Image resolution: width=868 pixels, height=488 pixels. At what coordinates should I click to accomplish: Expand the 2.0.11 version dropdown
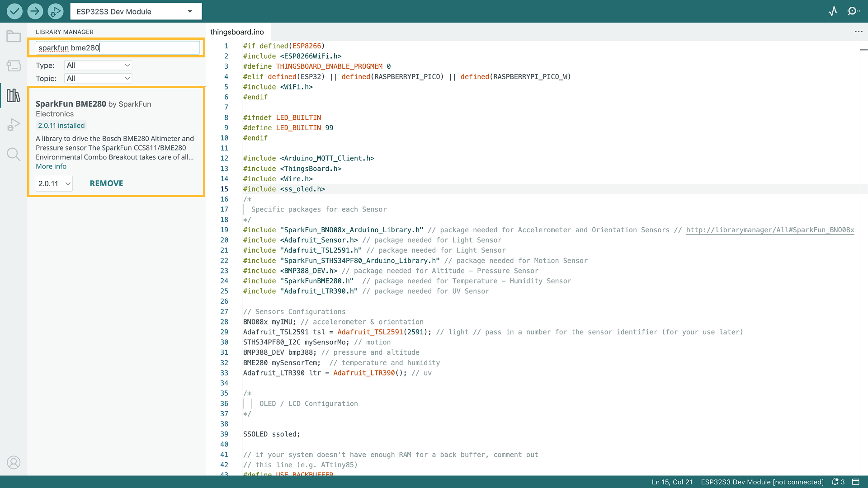(x=54, y=184)
